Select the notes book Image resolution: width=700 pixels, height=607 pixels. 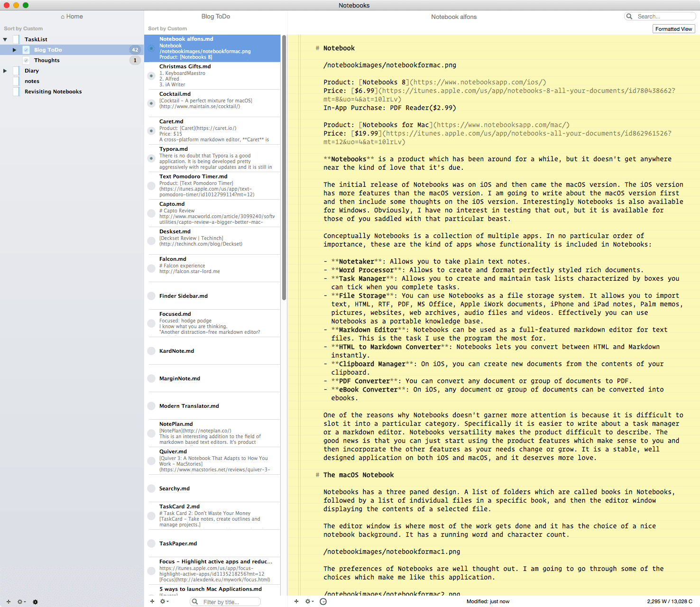71,81
